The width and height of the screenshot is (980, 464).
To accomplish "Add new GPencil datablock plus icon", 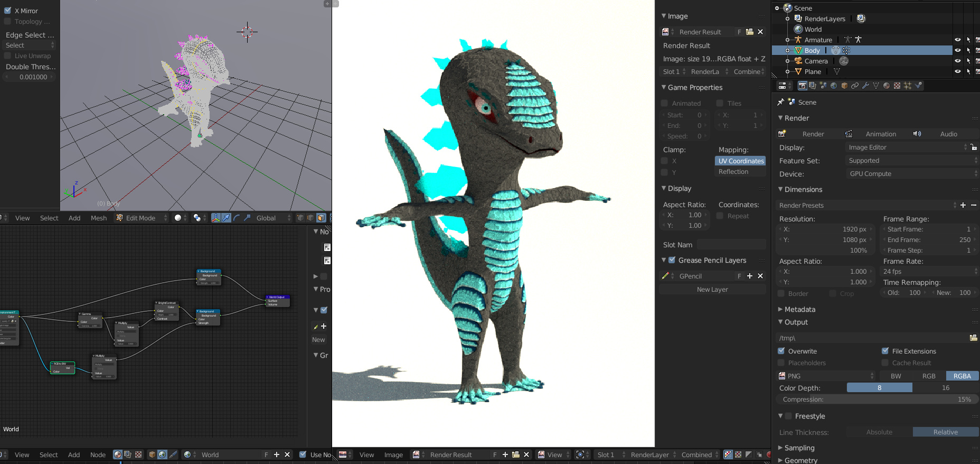I will point(750,276).
